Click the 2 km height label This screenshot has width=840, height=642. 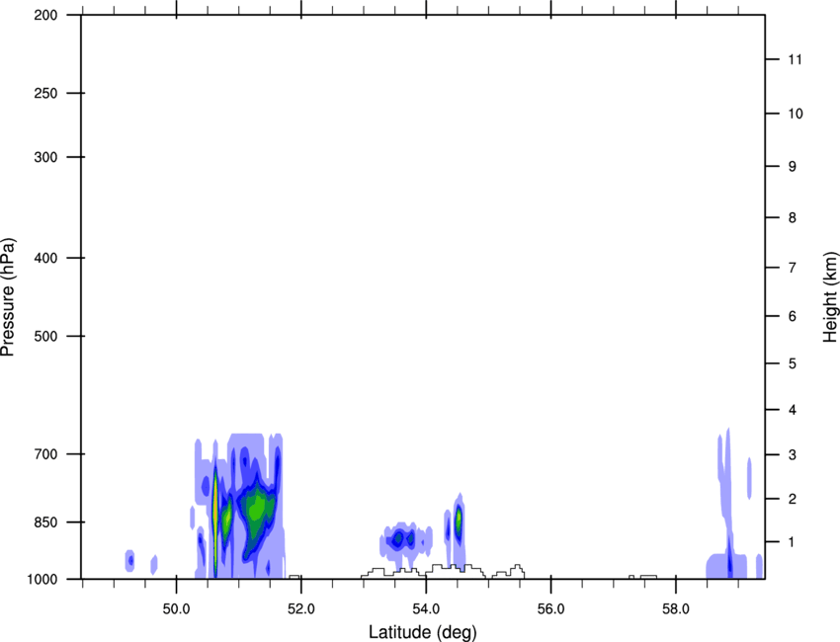(793, 499)
